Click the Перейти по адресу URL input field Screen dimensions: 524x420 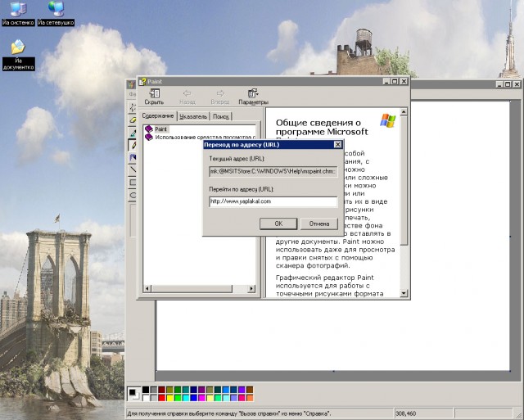273,201
